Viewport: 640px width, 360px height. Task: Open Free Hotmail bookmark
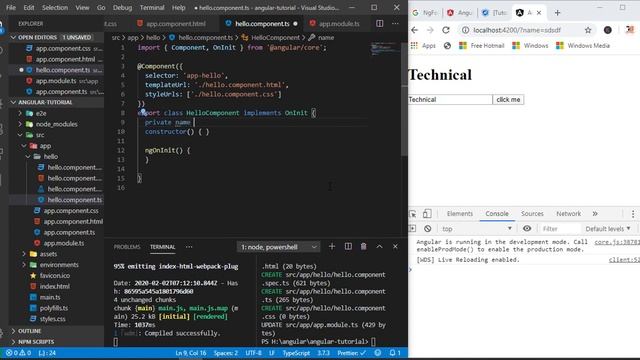coord(481,46)
